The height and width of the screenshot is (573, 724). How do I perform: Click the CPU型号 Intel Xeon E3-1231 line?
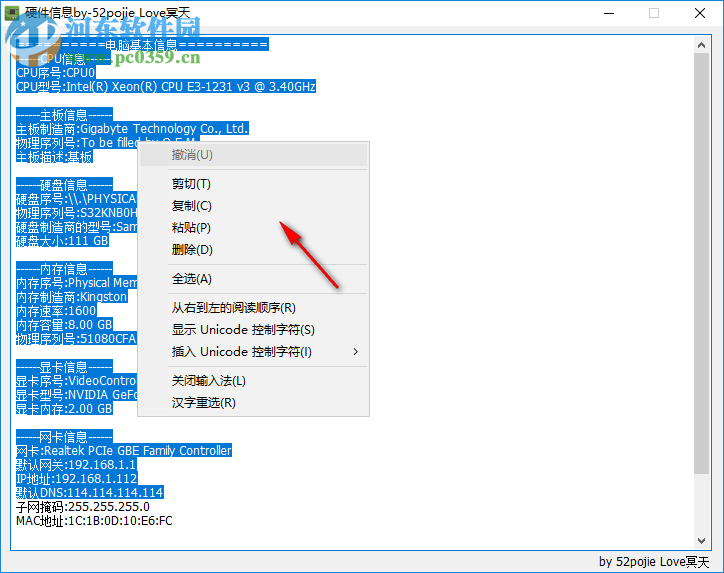pos(166,86)
